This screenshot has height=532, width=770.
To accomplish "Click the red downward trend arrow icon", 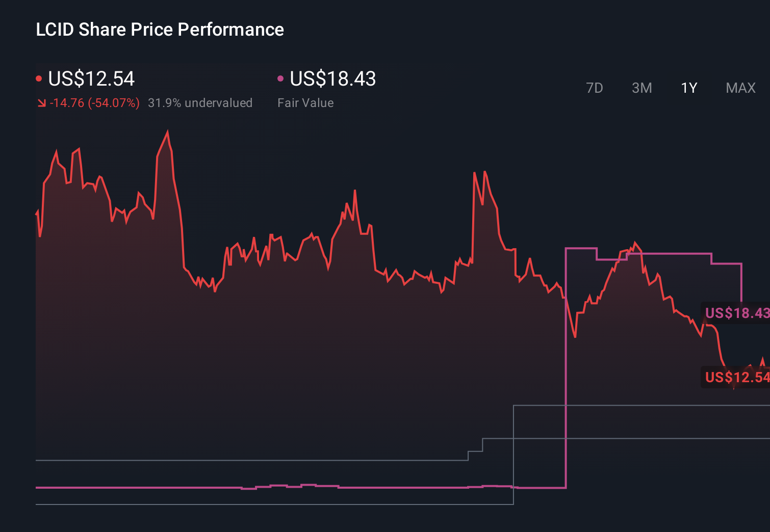I will tap(42, 102).
